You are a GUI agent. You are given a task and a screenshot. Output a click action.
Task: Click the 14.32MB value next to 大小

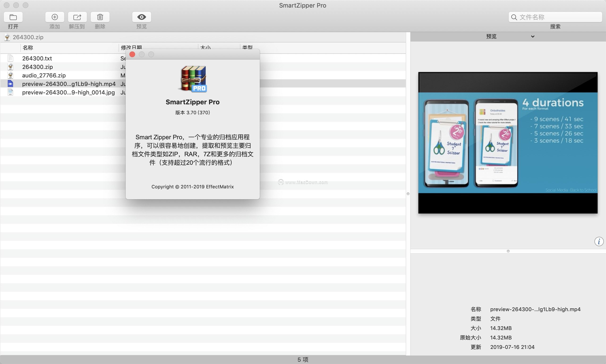click(x=501, y=328)
